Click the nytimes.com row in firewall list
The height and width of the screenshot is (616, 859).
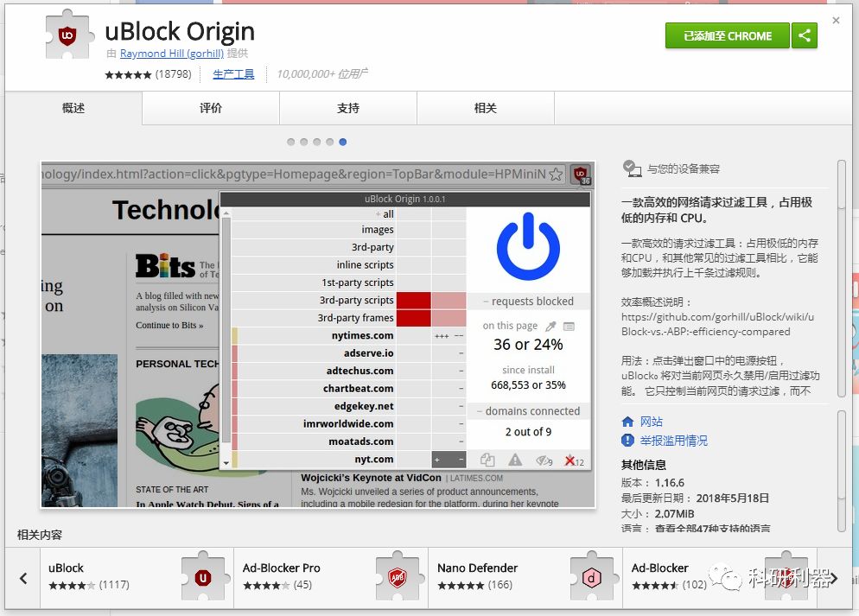pos(349,335)
